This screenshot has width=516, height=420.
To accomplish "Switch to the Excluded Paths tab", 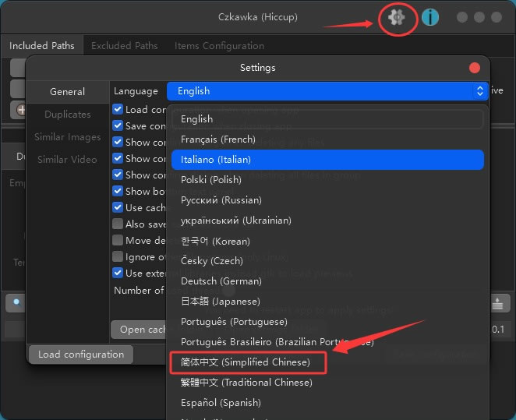I will (124, 46).
